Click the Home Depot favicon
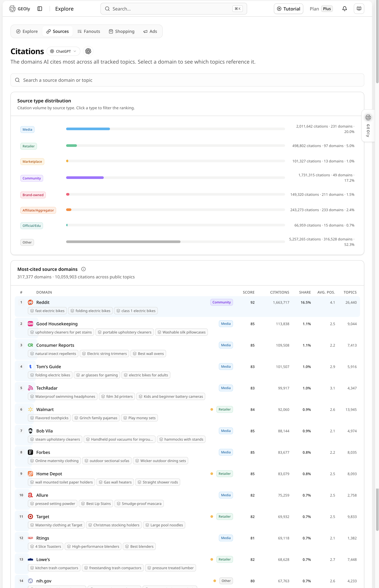Screen dimensions: 379x588 point(30,473)
